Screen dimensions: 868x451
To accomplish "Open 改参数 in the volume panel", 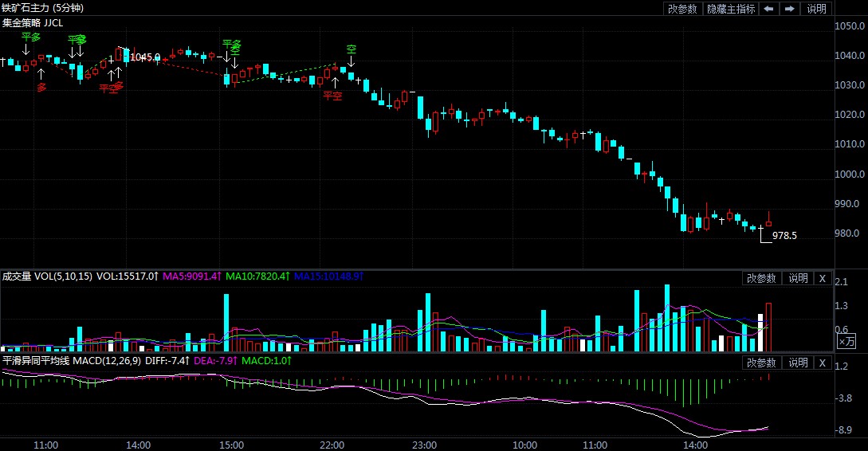I will pyautogui.click(x=761, y=278).
